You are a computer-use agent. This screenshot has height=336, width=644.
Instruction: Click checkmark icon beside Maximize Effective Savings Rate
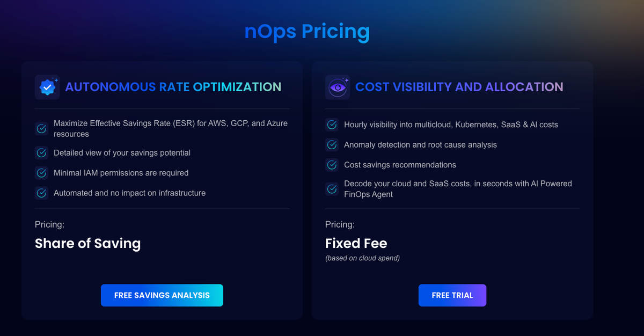pos(41,129)
